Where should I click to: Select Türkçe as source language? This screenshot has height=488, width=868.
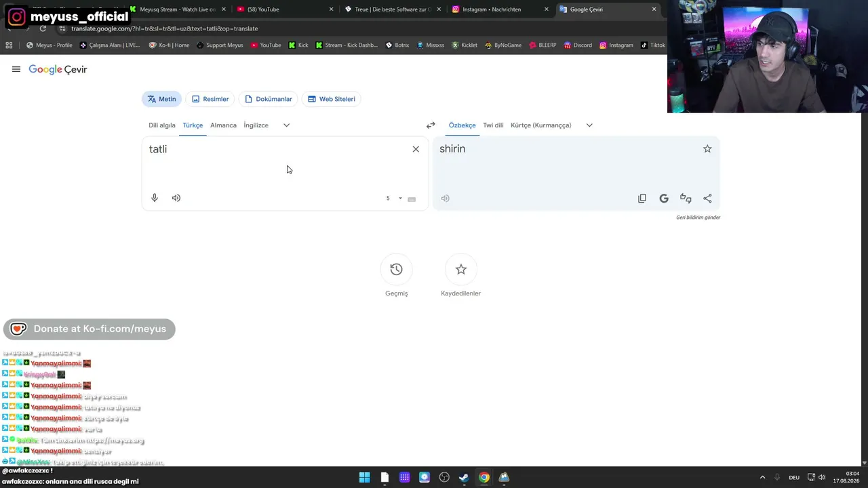[x=193, y=125]
